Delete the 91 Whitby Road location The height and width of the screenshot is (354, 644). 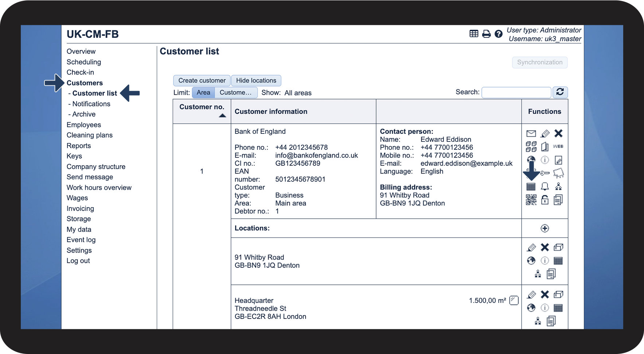tap(545, 248)
